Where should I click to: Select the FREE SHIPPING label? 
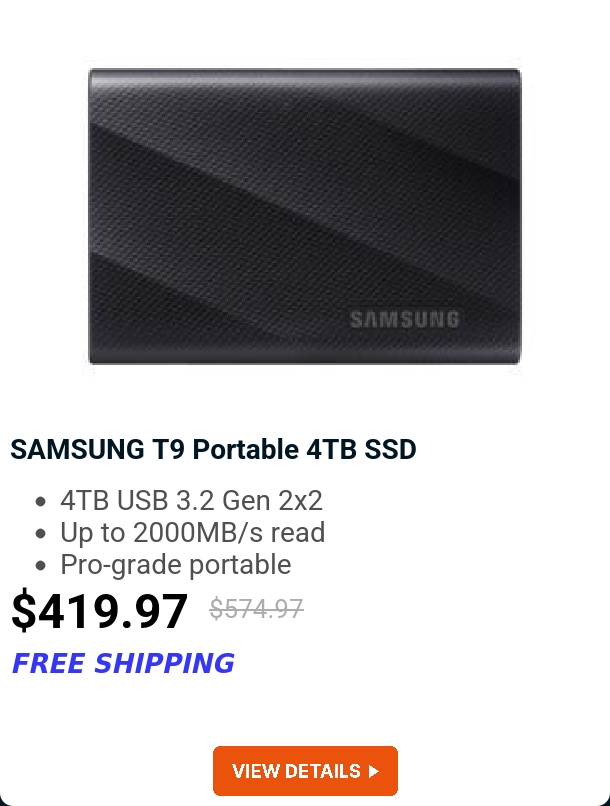[123, 663]
